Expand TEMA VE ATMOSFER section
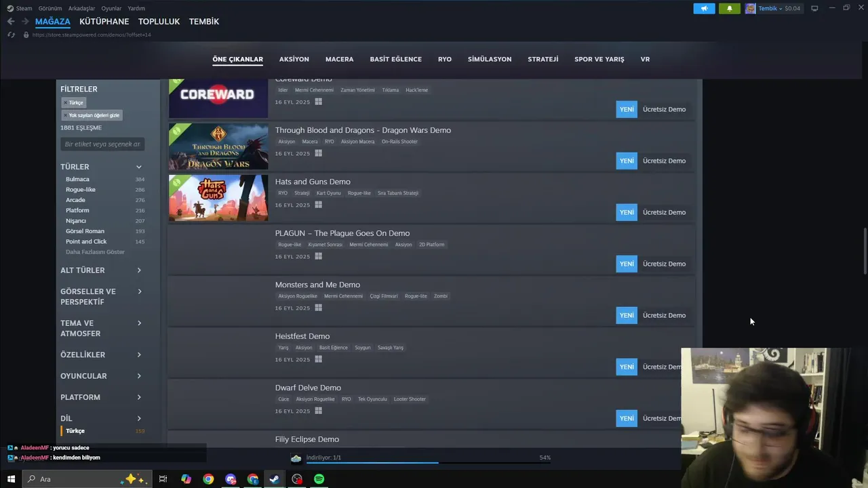Viewport: 868px width, 488px height. [102, 329]
